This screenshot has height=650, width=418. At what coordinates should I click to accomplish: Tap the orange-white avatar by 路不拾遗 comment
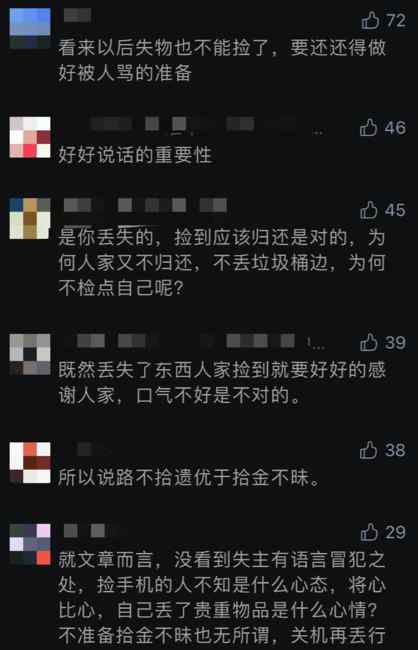click(x=30, y=463)
